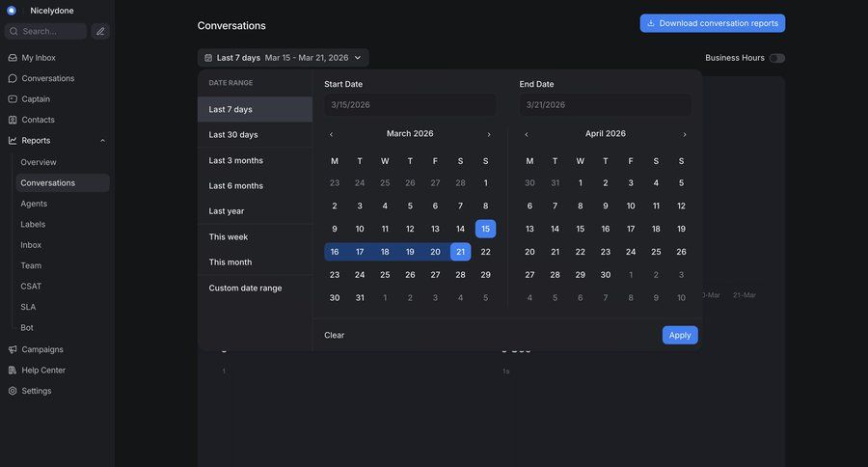868x467 pixels.
Task: Click the My Inbox tray icon
Action: [13, 58]
